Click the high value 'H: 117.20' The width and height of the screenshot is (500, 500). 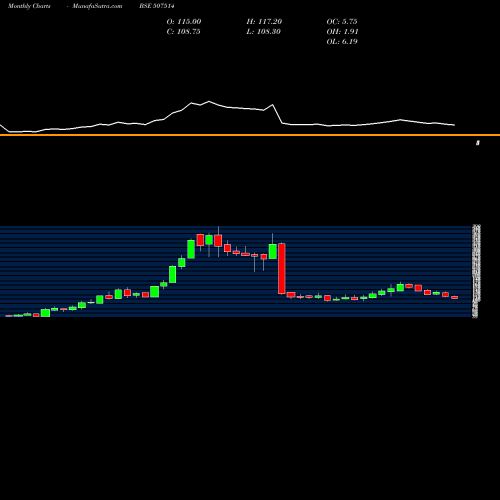pyautogui.click(x=264, y=22)
